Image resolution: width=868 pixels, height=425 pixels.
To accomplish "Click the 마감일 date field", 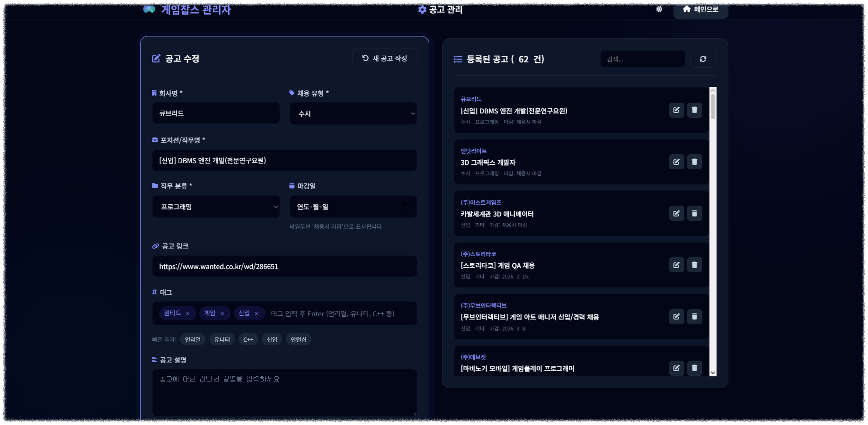I will (353, 207).
